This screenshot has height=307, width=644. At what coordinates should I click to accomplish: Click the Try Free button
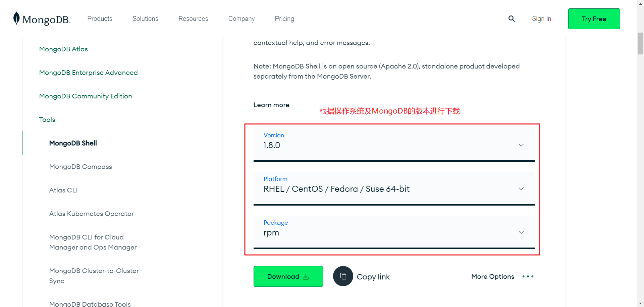[594, 19]
